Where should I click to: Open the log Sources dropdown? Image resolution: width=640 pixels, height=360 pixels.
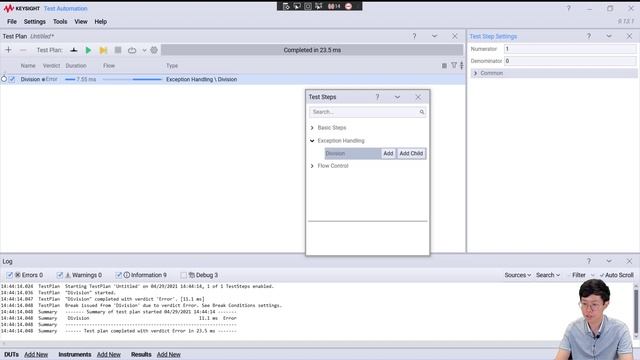518,275
